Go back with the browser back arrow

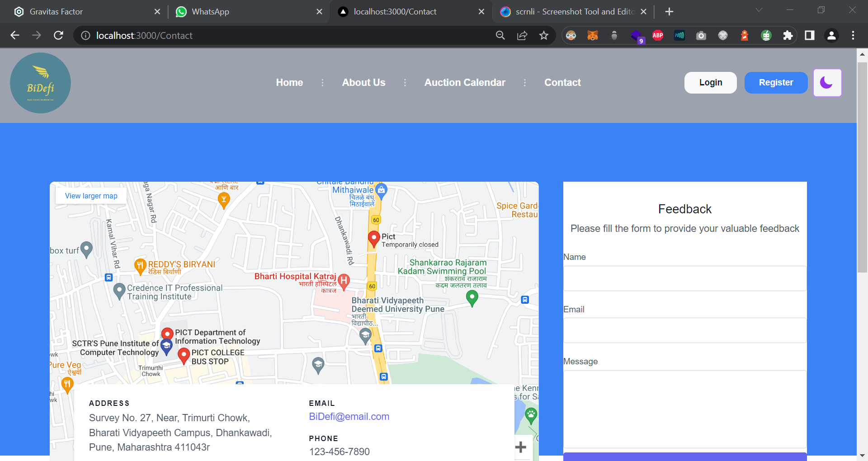[x=15, y=35]
